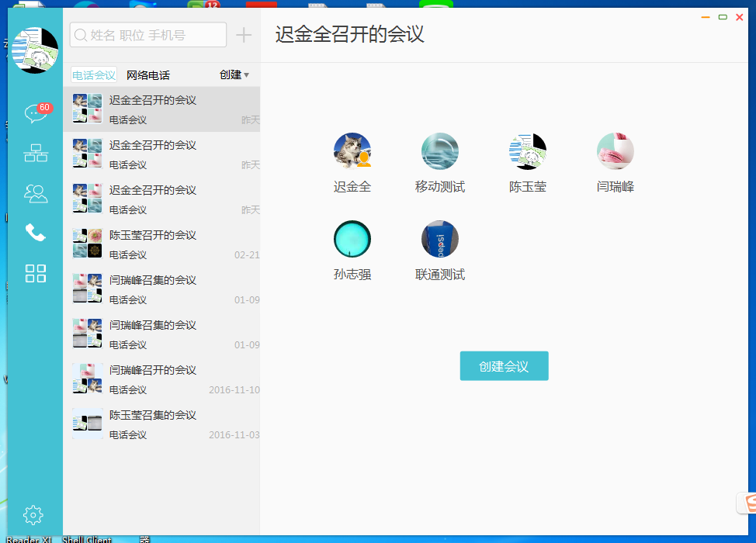Click the 创建会议 button
Screen dimensions: 756x543
pyautogui.click(x=504, y=365)
